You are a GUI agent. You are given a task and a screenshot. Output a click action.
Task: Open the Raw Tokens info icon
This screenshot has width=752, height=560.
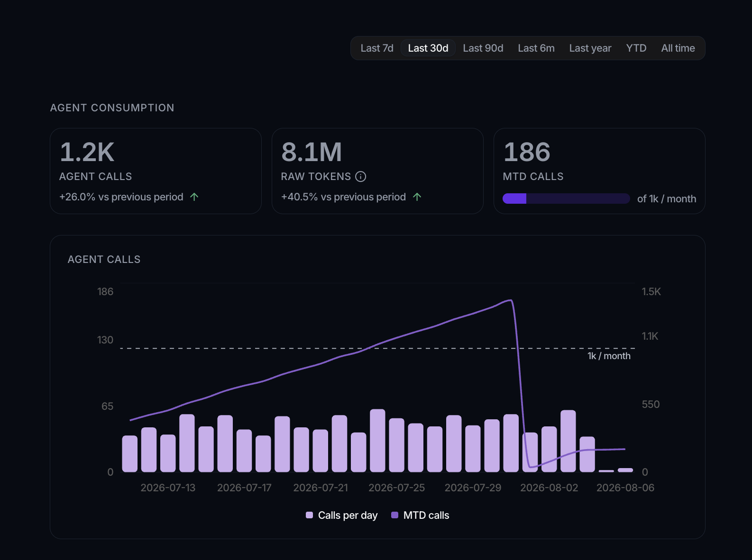[360, 177]
